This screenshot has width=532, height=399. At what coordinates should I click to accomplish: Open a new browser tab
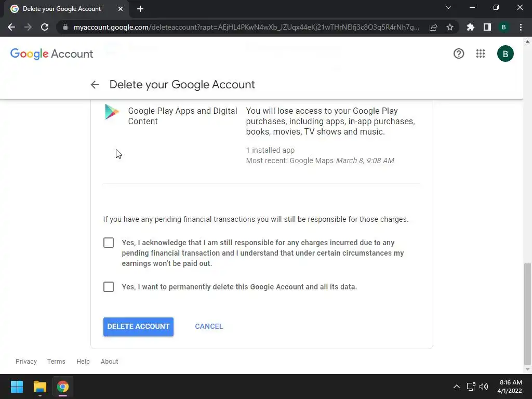(140, 9)
